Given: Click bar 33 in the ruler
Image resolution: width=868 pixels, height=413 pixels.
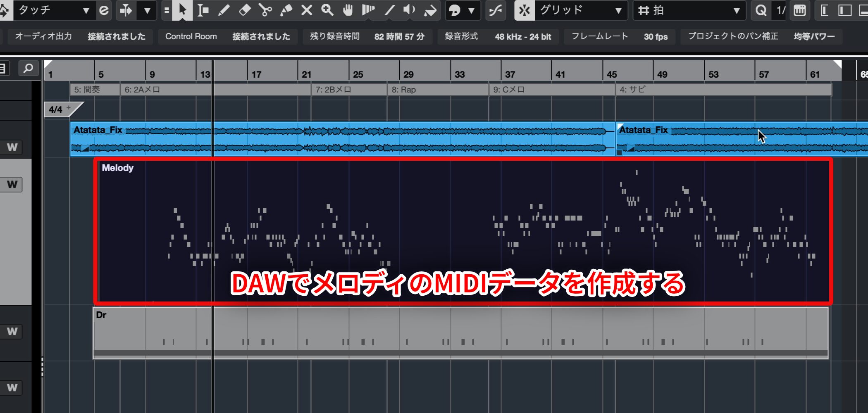Looking at the screenshot, I should coord(460,74).
